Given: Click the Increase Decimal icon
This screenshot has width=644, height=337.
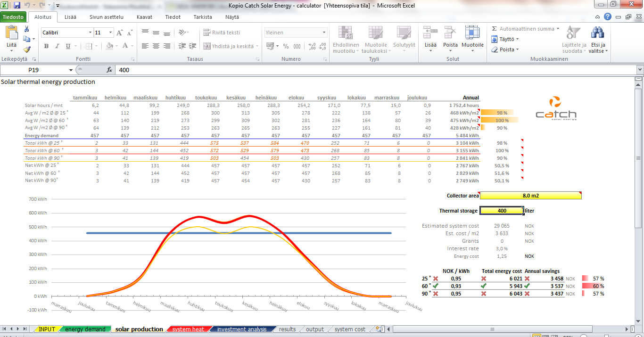Looking at the screenshot, I should click(311, 46).
